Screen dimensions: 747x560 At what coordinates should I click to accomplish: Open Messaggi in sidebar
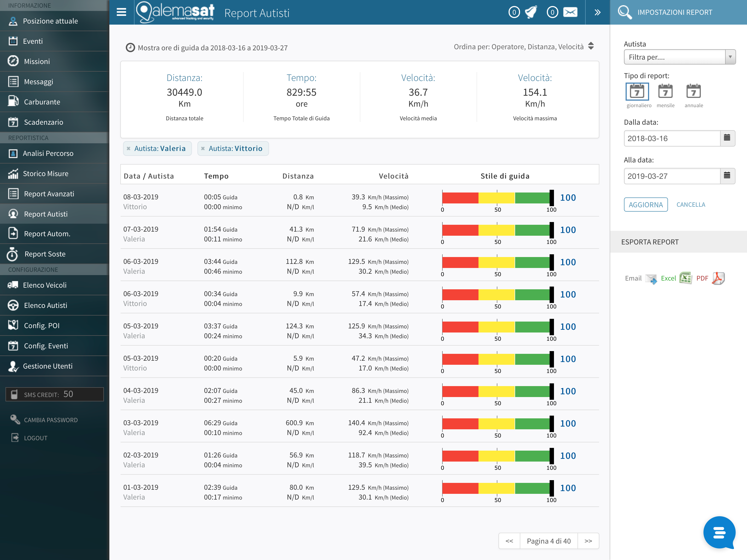coord(54,82)
